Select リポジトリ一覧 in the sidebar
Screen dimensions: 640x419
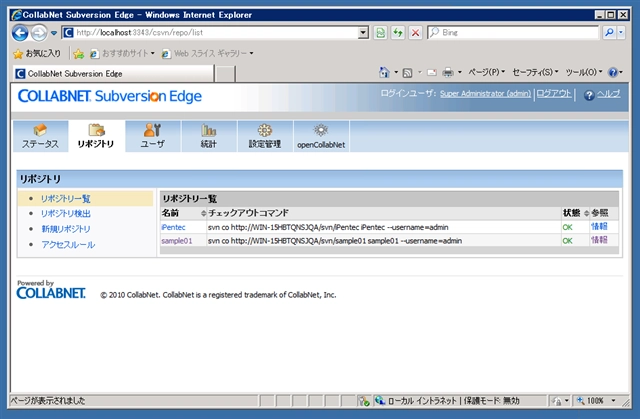[x=66, y=199]
